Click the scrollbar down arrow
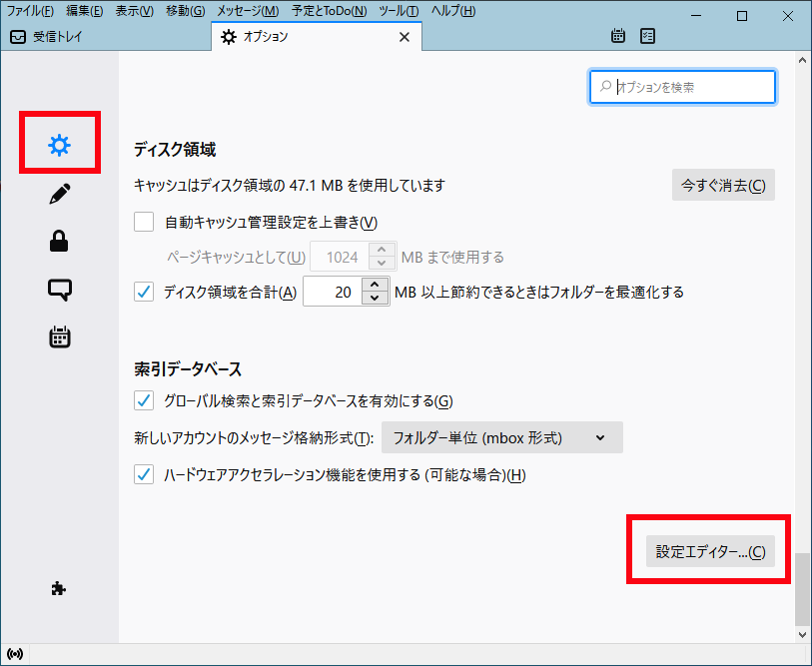812x666 pixels. pos(802,634)
